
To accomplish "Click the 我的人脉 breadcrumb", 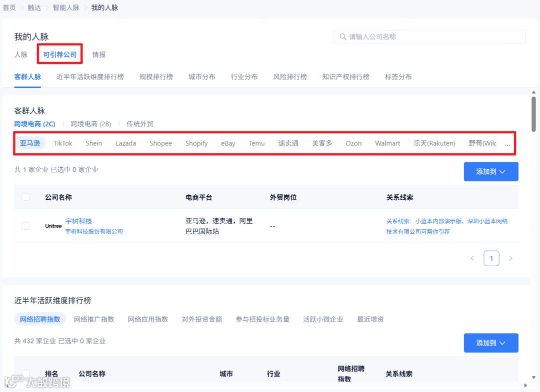I will tap(104, 7).
